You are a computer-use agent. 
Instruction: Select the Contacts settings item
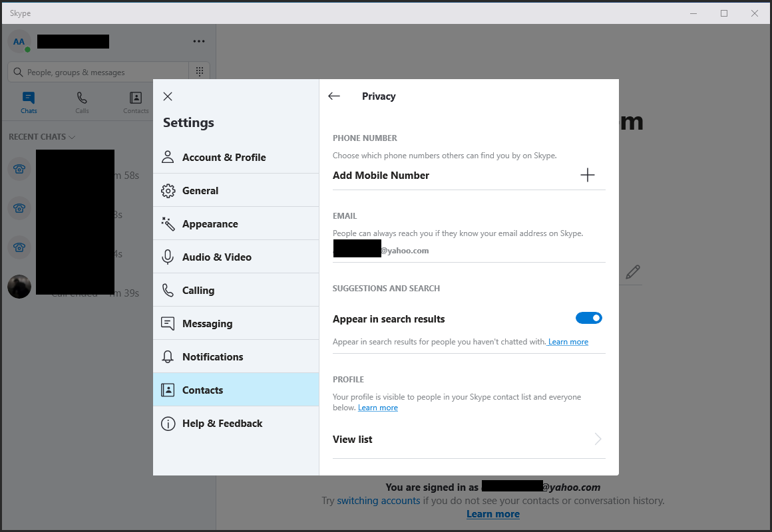(x=236, y=390)
